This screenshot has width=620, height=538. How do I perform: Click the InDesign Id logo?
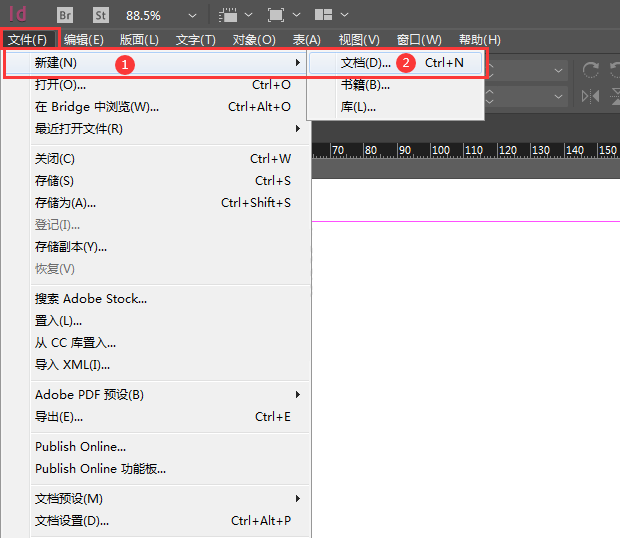tap(18, 15)
